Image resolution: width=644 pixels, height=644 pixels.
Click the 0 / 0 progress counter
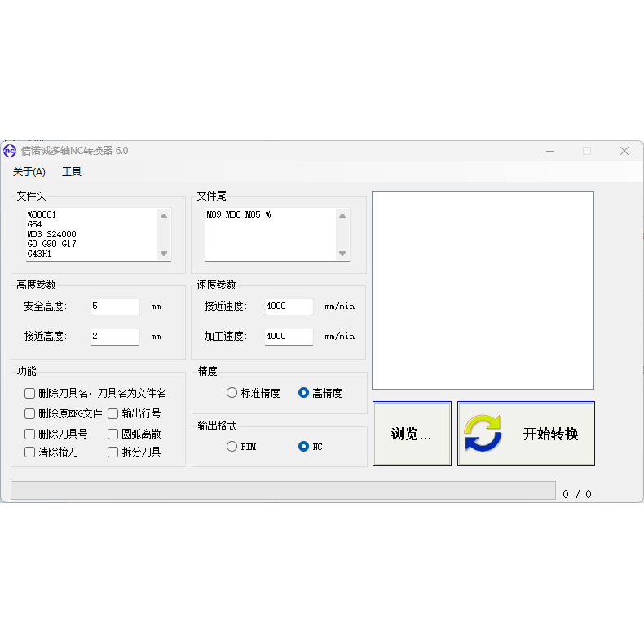[x=577, y=494]
